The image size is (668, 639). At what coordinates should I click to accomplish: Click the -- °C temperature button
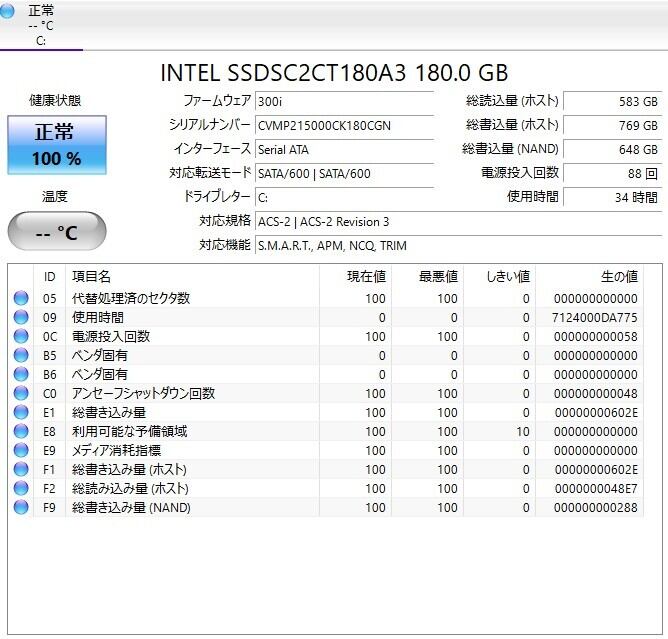click(x=57, y=232)
